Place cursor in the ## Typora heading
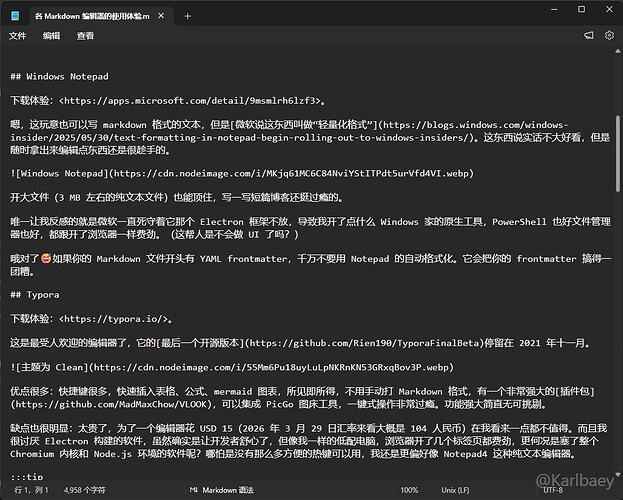Screen dimensions: 623x500 point(35,295)
